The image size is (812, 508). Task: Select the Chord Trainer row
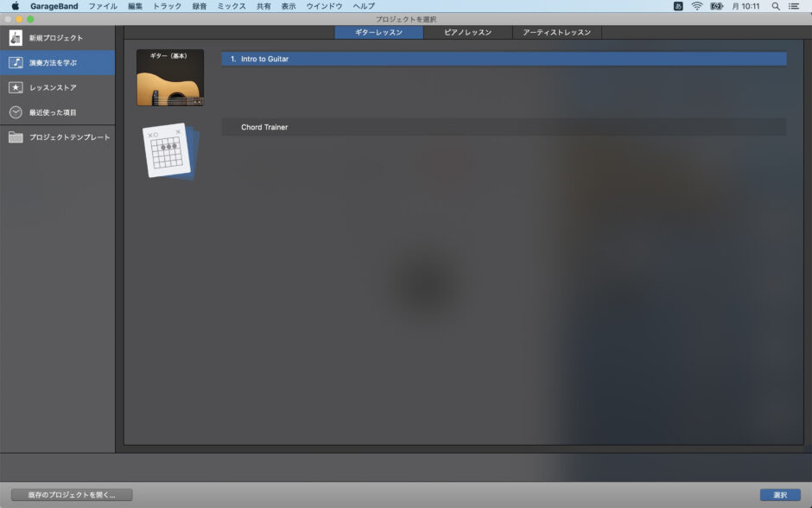[504, 127]
